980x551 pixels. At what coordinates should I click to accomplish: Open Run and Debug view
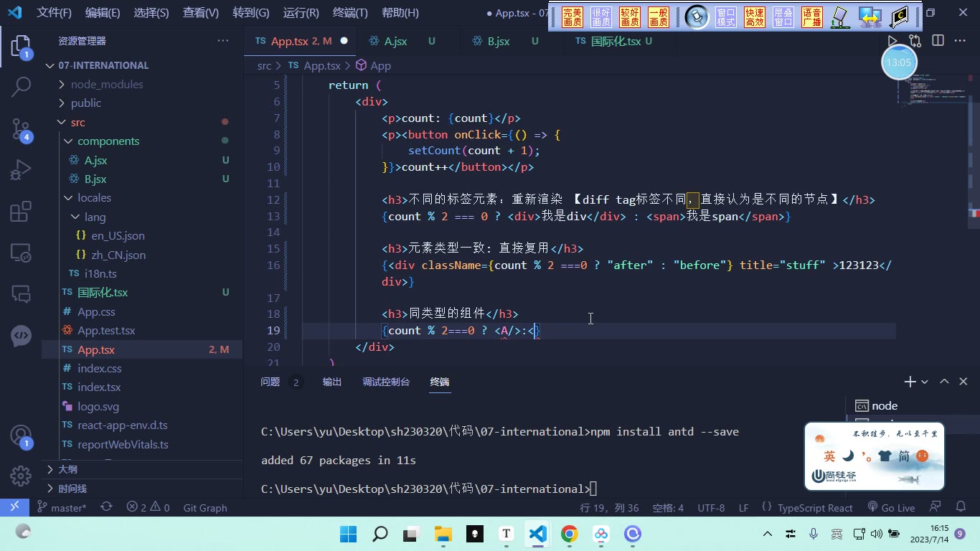(21, 171)
